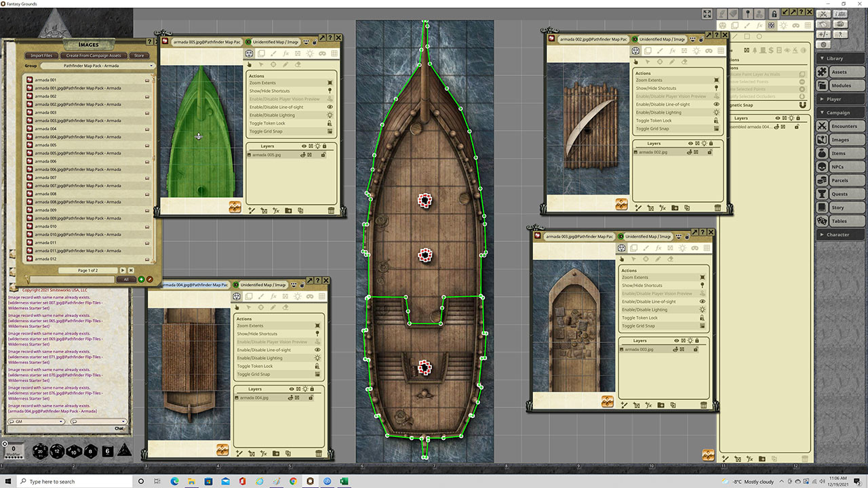Click the Windows taskbar search box
Screen dimensions: 868x488
point(68,481)
